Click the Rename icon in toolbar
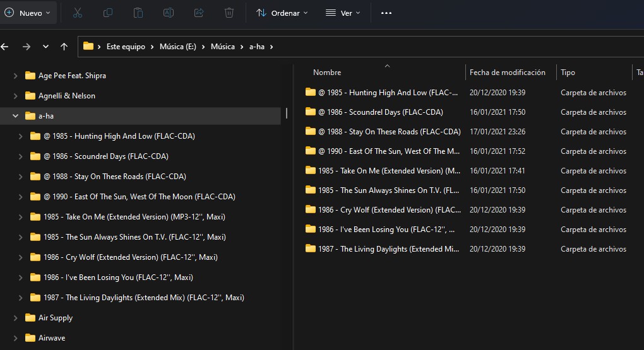Screen dimensions: 644x350 coord(169,13)
